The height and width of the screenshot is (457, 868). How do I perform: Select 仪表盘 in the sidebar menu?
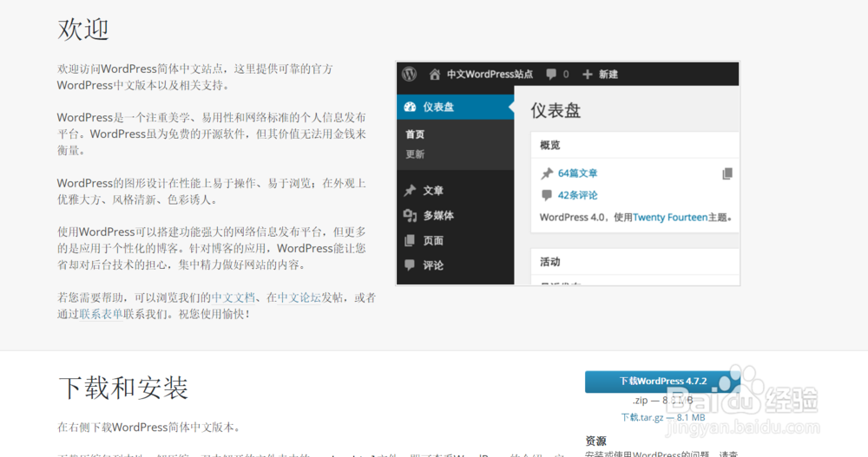click(456, 107)
